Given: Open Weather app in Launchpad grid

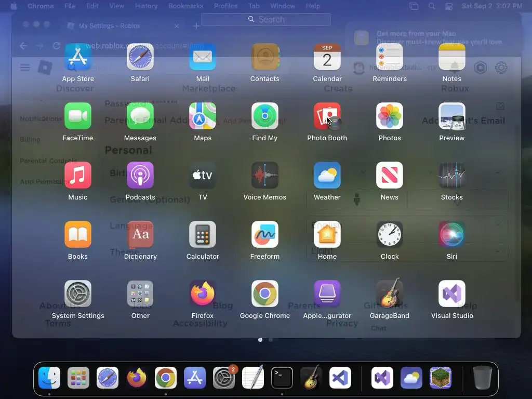Looking at the screenshot, I should click(x=327, y=175).
